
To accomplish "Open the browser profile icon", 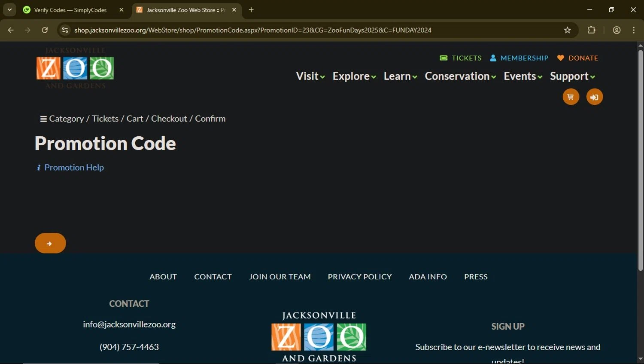I will (x=617, y=30).
